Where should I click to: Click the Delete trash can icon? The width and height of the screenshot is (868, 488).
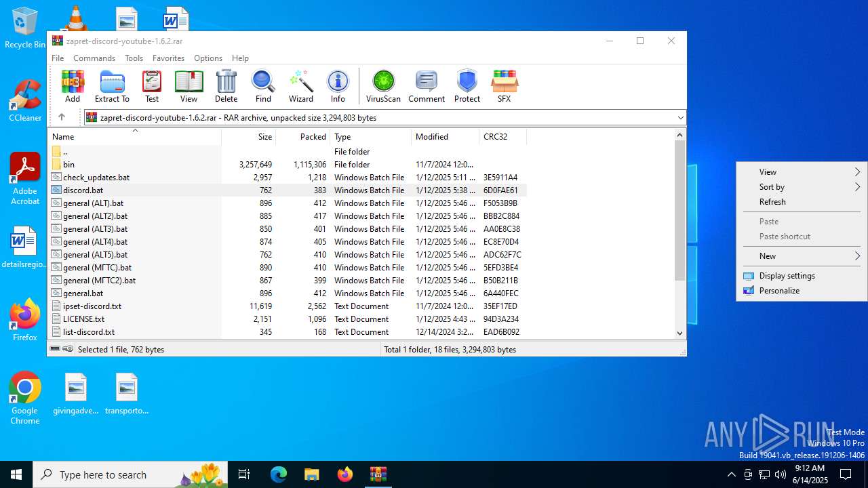click(226, 86)
